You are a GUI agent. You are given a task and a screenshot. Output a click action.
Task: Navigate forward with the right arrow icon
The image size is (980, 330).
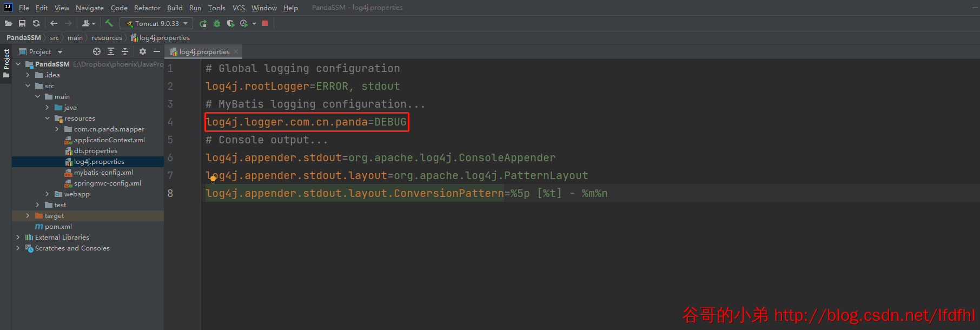click(x=68, y=23)
